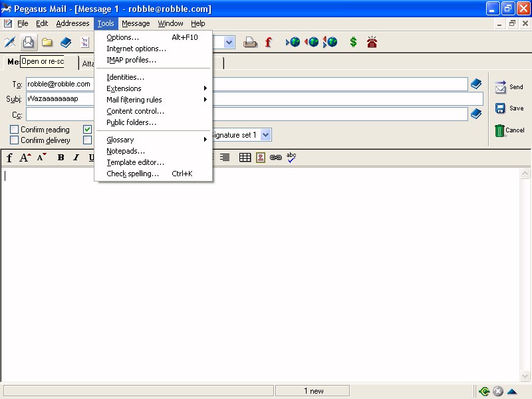This screenshot has height=399, width=532.
Task: Select Internet options... from Tools menu
Action: 154,49
